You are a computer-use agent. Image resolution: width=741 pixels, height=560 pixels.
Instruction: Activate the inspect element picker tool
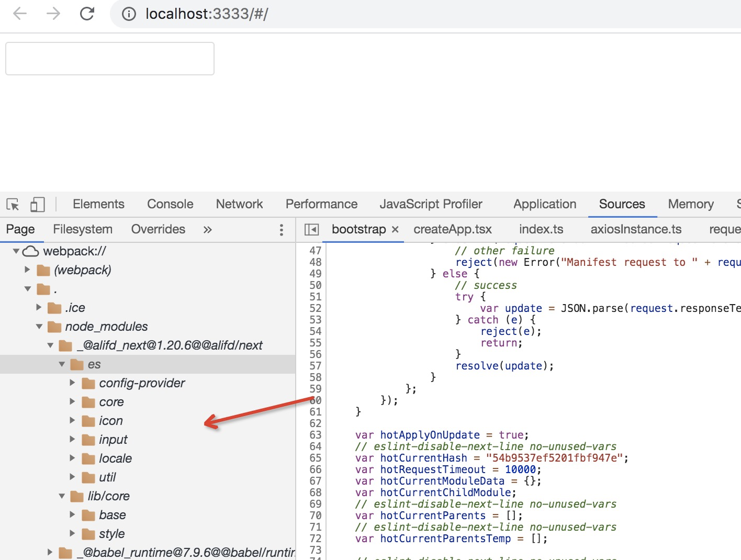pos(12,204)
